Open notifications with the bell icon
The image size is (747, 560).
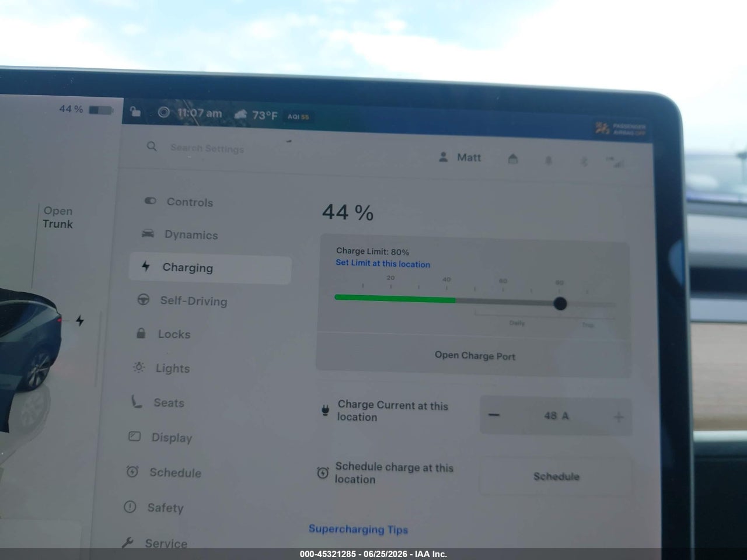tap(548, 160)
